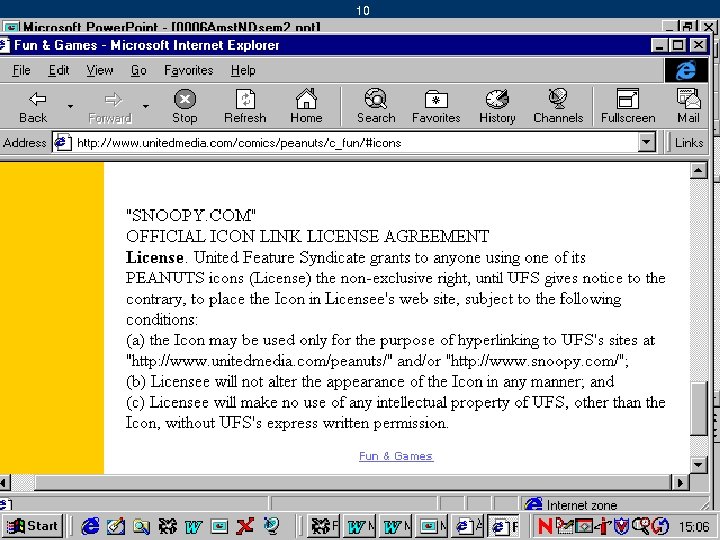Click the horizontal scrollbar left arrow
This screenshot has height=540, width=720.
pyautogui.click(x=4, y=483)
